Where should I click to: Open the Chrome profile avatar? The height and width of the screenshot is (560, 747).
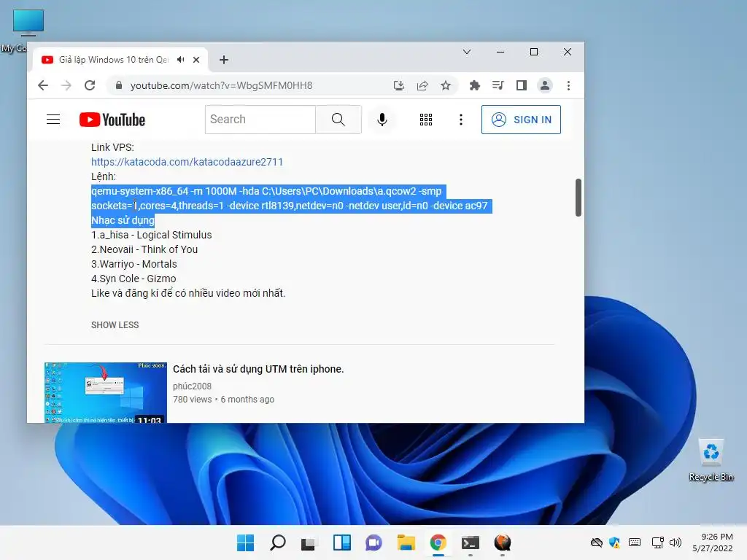pyautogui.click(x=544, y=85)
